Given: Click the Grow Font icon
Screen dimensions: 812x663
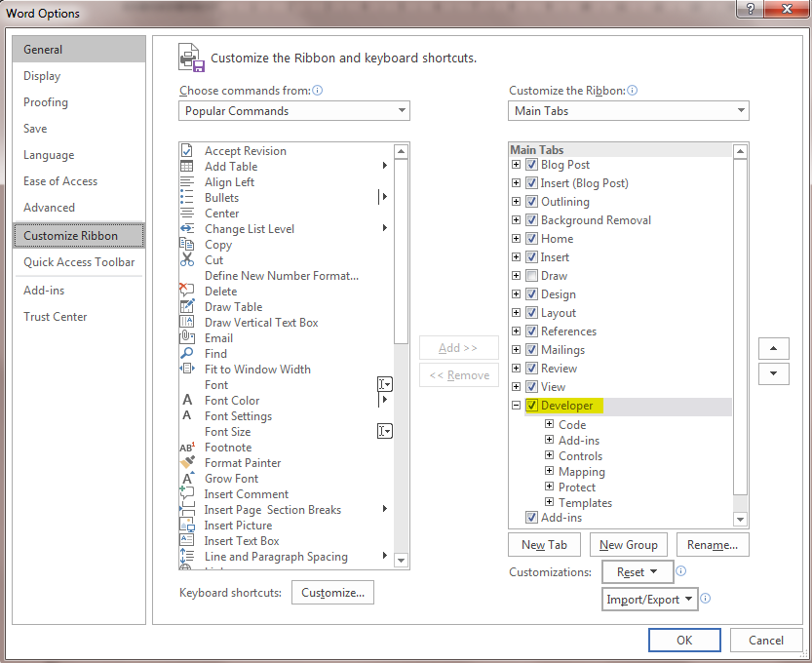Looking at the screenshot, I should point(187,478).
